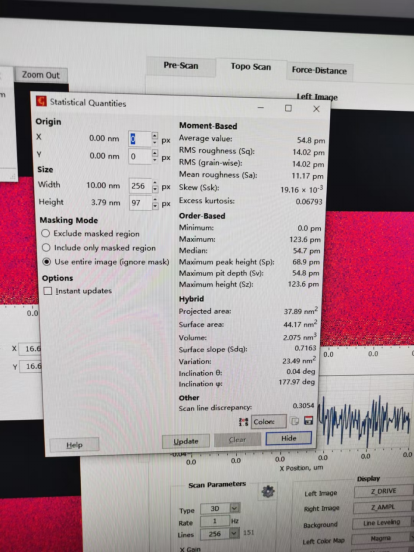Open the scan Type 3D dropdown
This screenshot has height=552, width=414.
[x=234, y=508]
